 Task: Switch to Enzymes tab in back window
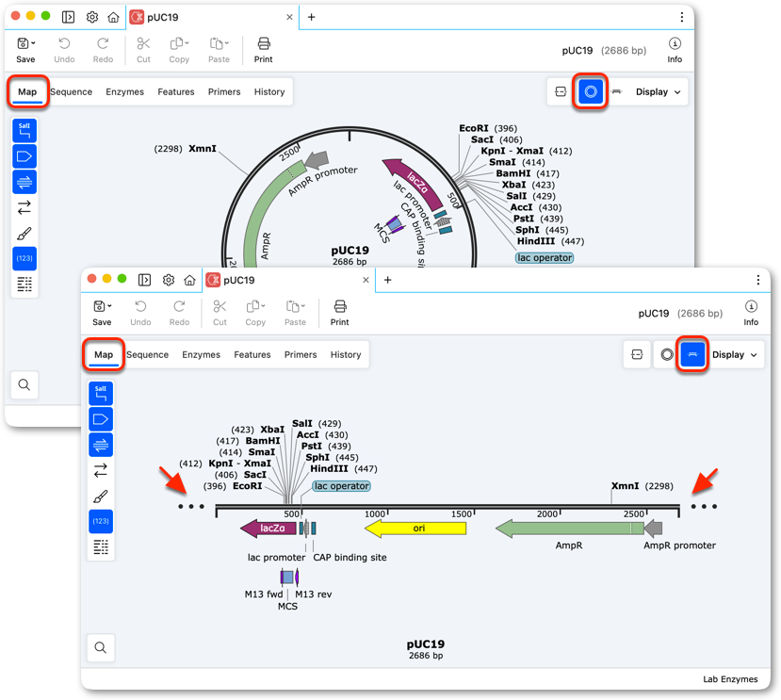pos(124,91)
